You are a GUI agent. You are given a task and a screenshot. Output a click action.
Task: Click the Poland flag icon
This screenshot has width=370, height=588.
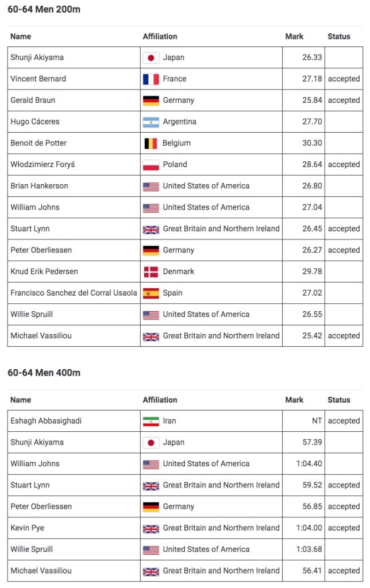[x=151, y=165]
